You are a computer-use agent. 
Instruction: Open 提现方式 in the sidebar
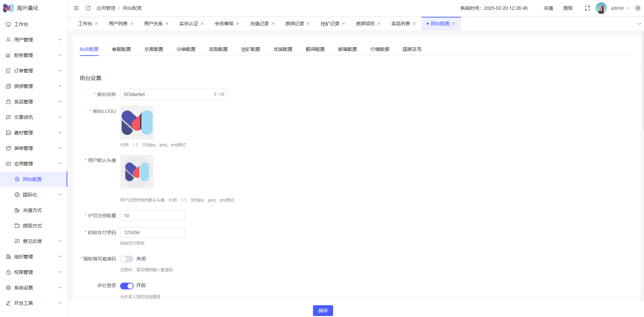pyautogui.click(x=32, y=226)
